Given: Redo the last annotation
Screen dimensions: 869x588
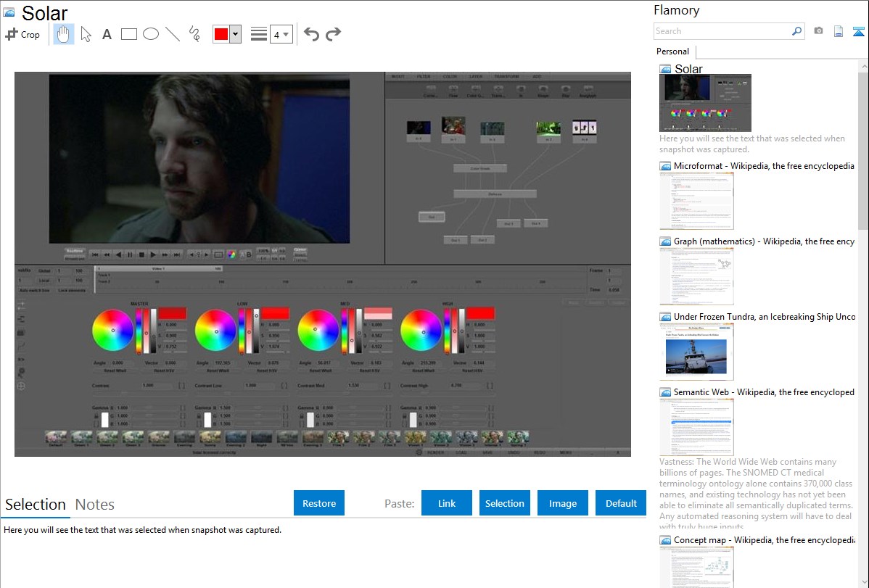Looking at the screenshot, I should click(x=334, y=34).
